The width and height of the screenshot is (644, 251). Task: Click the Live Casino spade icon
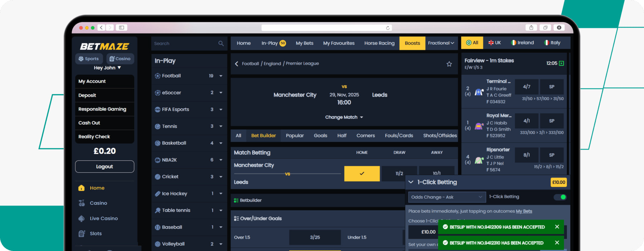82,218
